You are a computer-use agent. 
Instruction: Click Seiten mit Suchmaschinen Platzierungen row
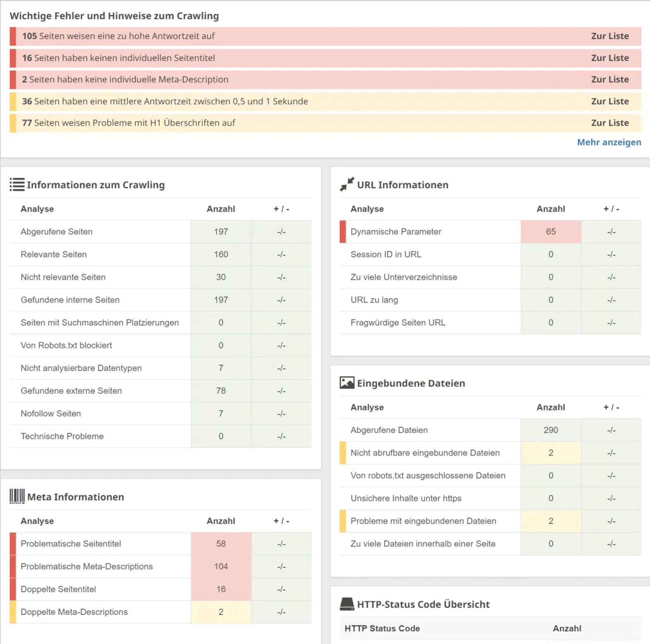click(160, 322)
